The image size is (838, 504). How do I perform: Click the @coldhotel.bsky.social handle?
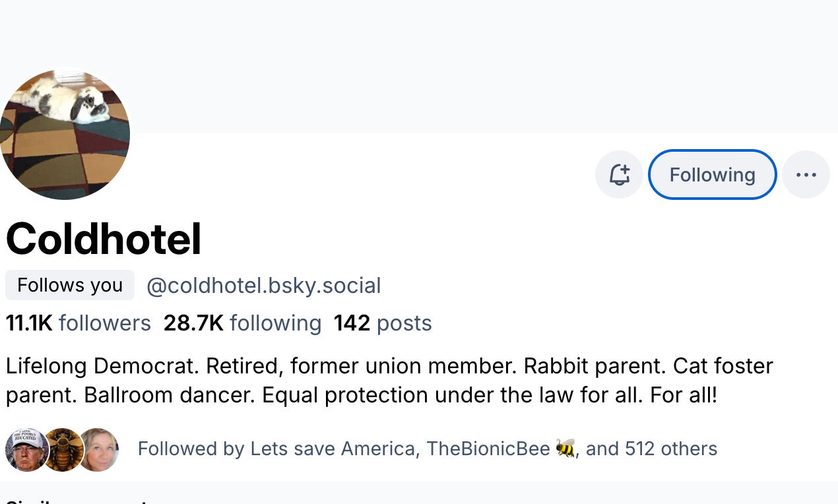[263, 286]
